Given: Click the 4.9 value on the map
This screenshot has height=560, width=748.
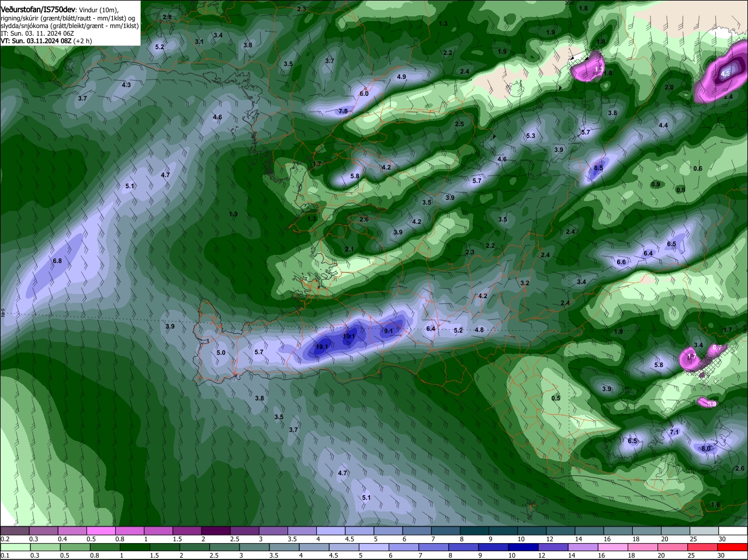Looking at the screenshot, I should 401,77.
